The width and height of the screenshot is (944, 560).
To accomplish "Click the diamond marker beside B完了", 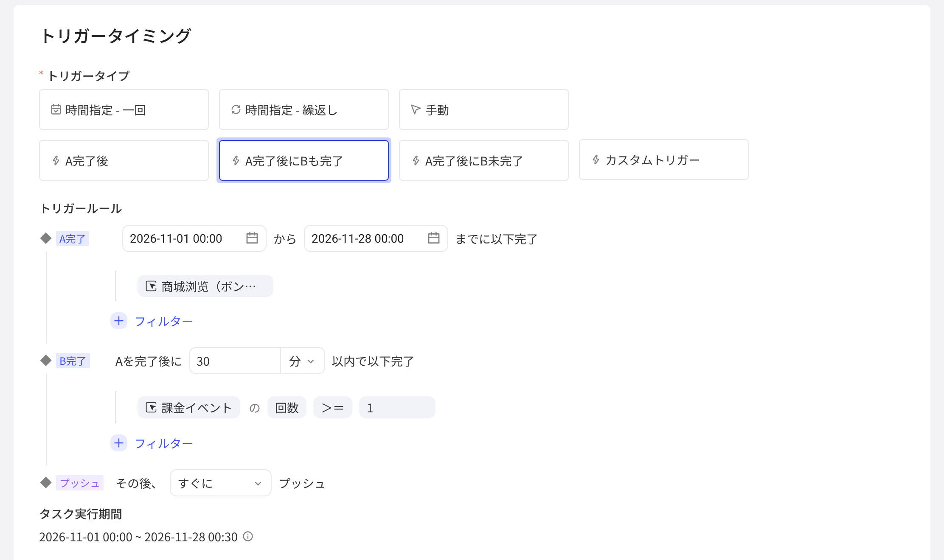I will 46,361.
